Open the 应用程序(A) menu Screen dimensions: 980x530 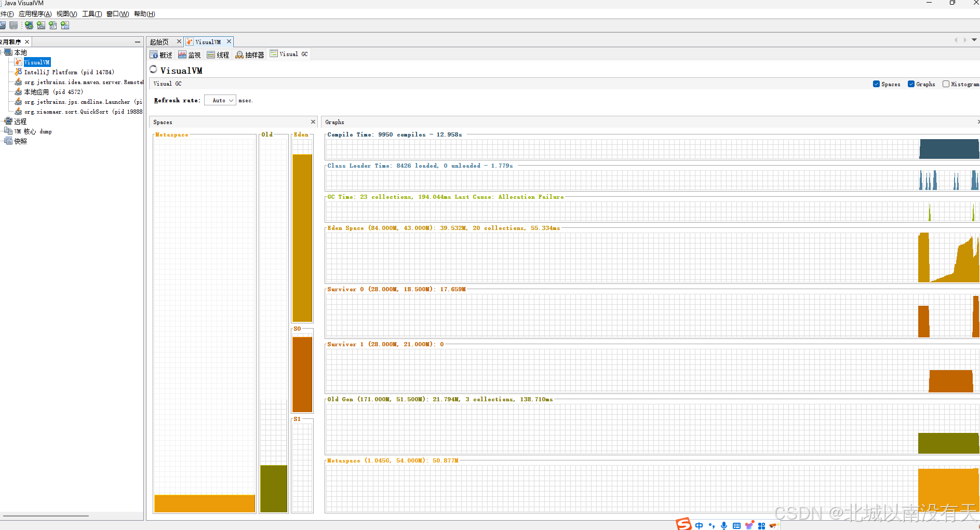click(x=35, y=14)
